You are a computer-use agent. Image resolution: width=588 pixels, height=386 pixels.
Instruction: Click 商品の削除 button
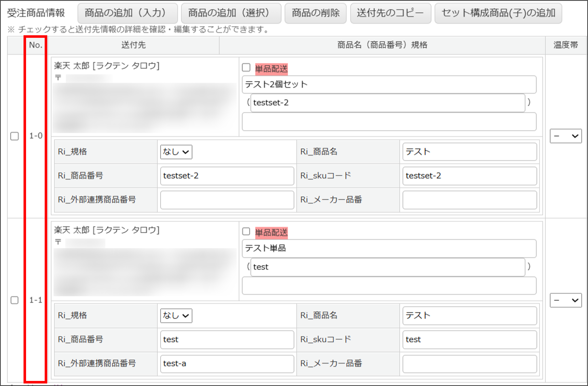316,13
